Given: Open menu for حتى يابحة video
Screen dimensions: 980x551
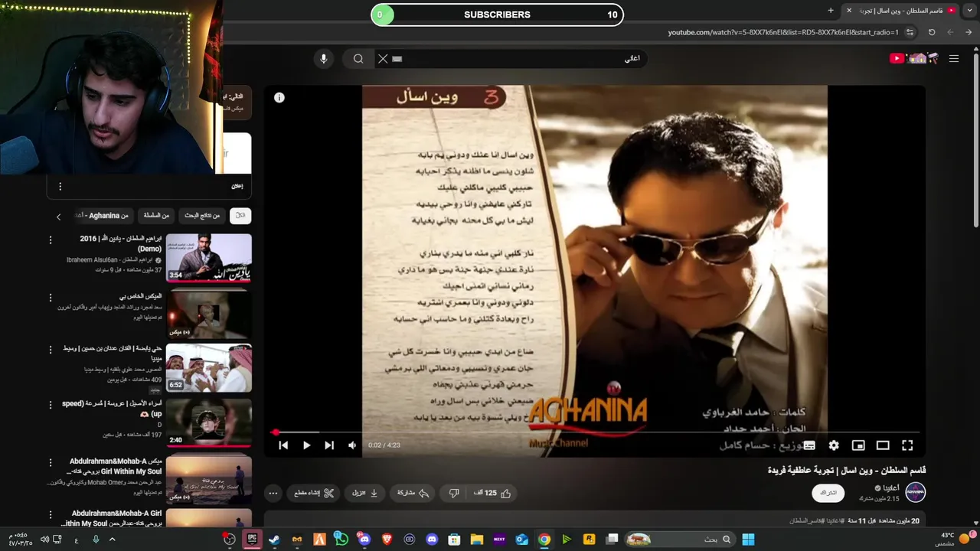Looking at the screenshot, I should [x=51, y=350].
